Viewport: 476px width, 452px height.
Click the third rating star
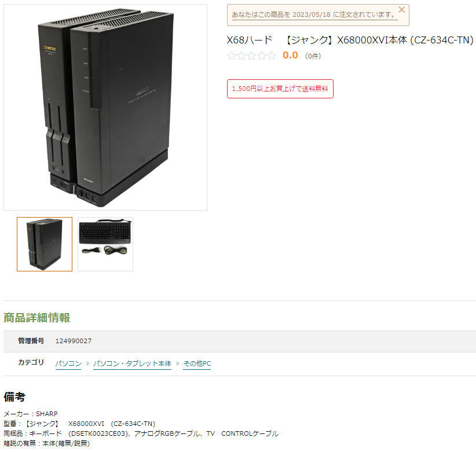[x=252, y=56]
